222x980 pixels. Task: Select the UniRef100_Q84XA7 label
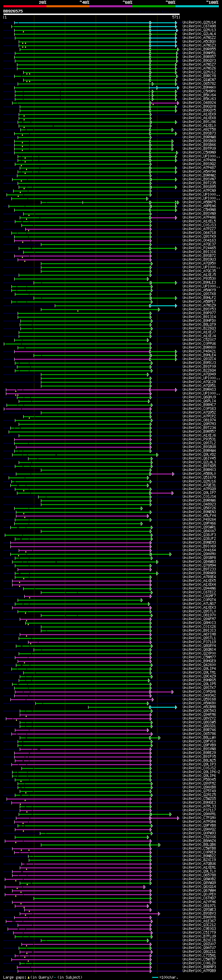click(x=199, y=531)
